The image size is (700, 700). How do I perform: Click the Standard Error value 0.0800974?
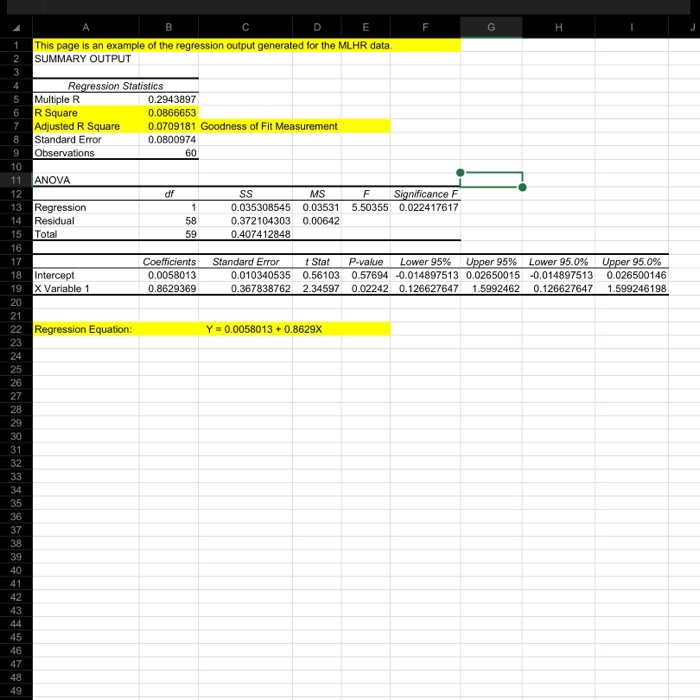(x=172, y=139)
